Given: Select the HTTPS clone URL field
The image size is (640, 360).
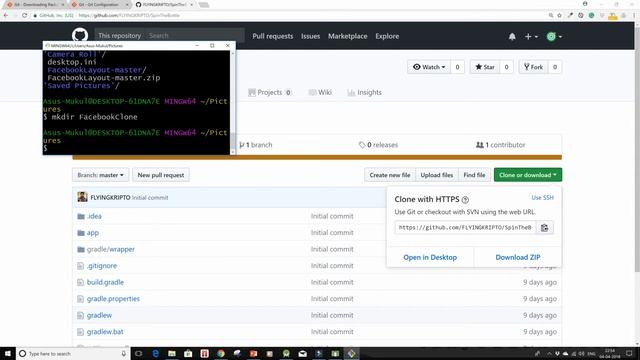Looking at the screenshot, I should click(x=465, y=227).
